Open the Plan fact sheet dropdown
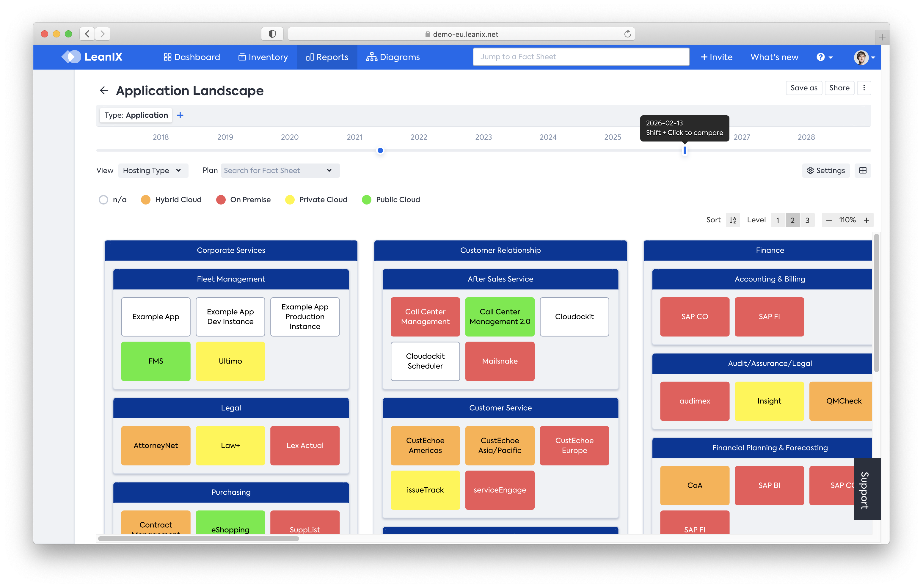This screenshot has width=923, height=588. tap(280, 170)
